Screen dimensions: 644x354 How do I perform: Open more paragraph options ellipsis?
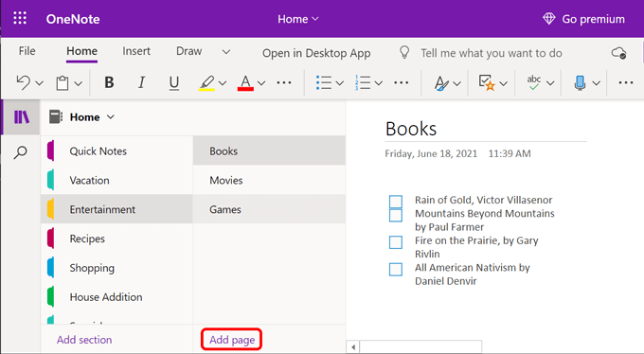coord(401,82)
